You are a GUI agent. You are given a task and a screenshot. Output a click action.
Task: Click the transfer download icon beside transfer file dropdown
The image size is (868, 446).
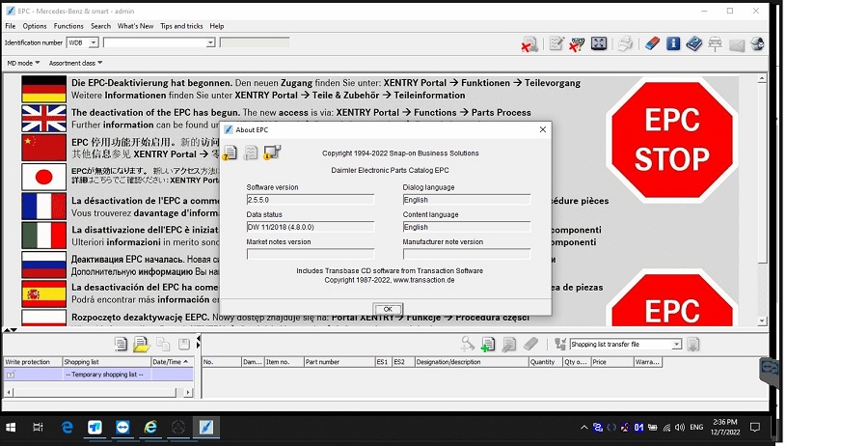692,344
